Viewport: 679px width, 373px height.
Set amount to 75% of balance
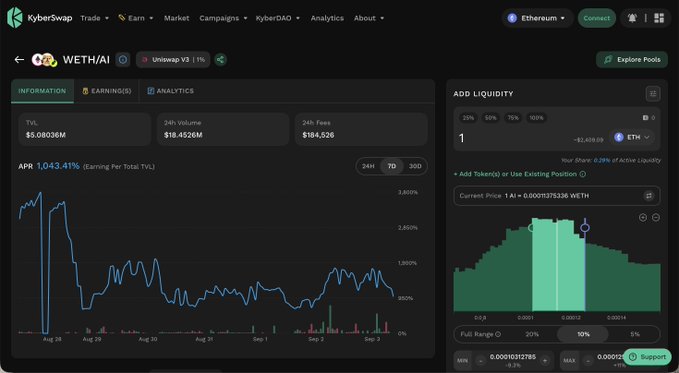point(513,118)
